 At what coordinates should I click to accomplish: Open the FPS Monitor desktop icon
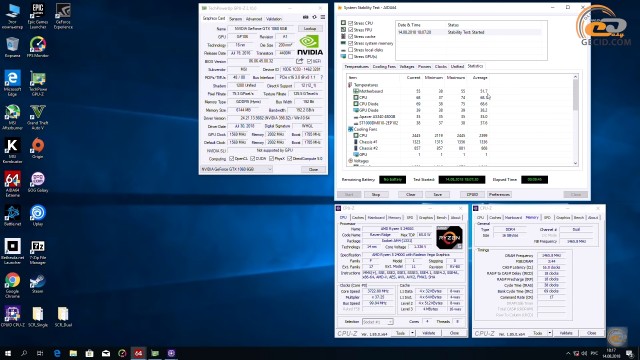pyautogui.click(x=38, y=47)
